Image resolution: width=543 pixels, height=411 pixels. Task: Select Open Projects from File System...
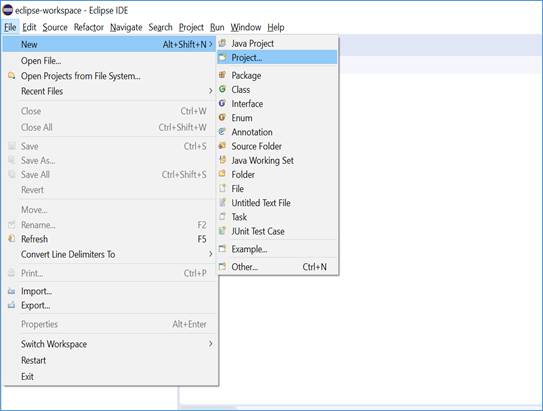(x=109, y=76)
